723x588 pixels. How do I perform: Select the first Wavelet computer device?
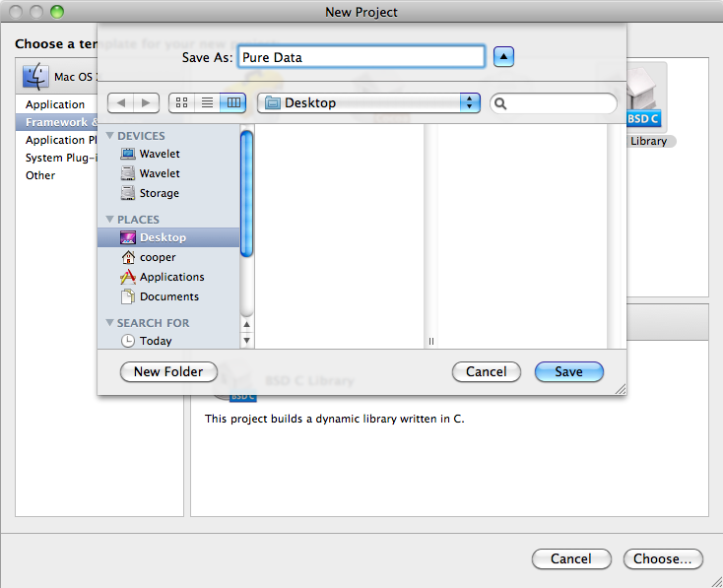[168, 154]
